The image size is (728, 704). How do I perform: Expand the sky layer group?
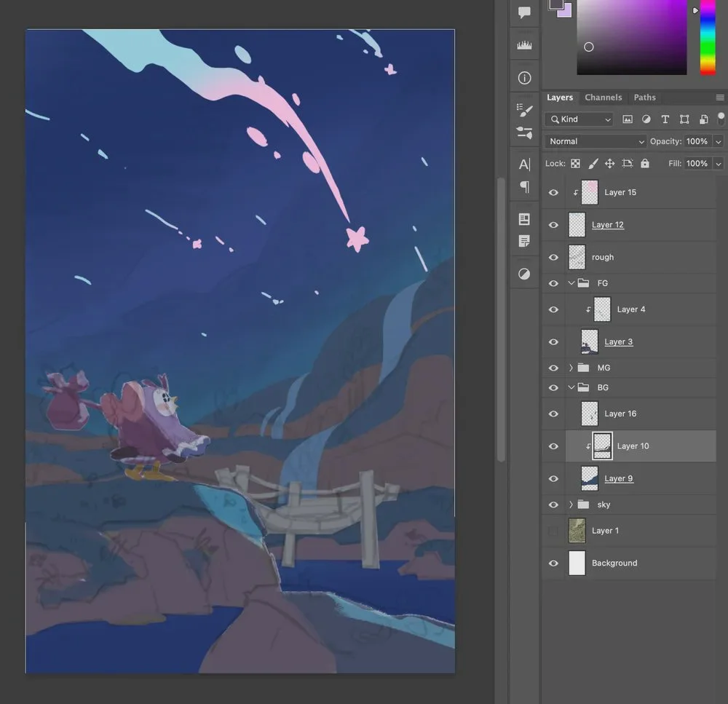coord(571,505)
